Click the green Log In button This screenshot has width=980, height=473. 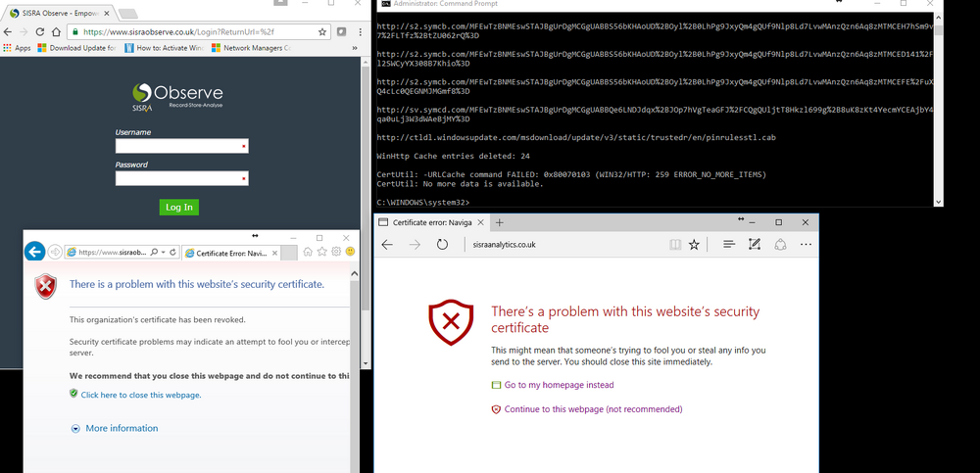(x=179, y=207)
